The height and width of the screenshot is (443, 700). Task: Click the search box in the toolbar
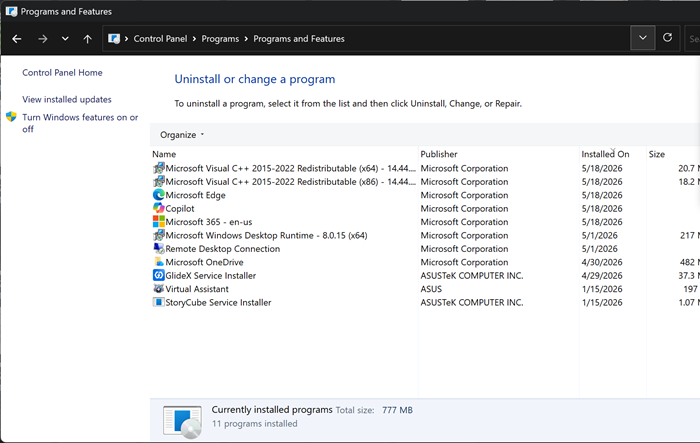coord(692,39)
